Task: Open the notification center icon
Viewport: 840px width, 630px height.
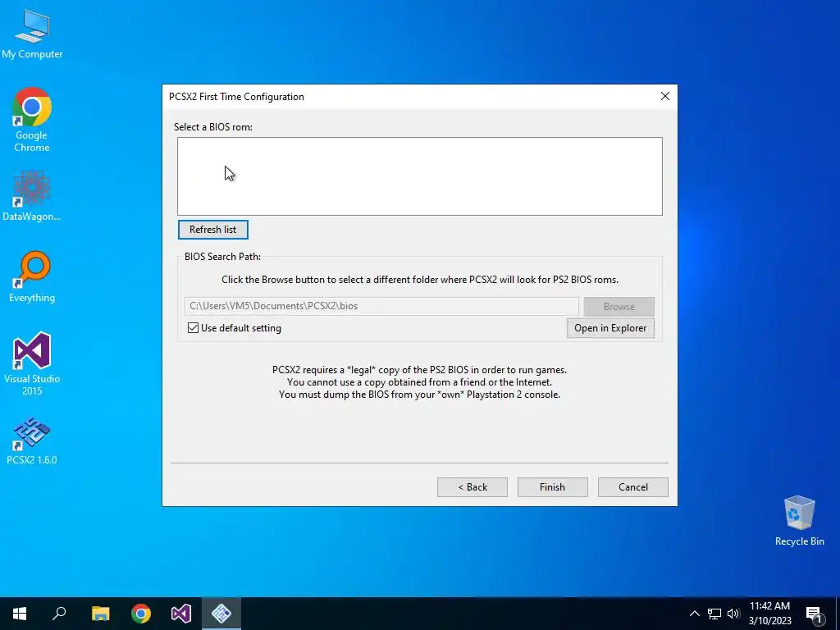Action: pos(814,614)
